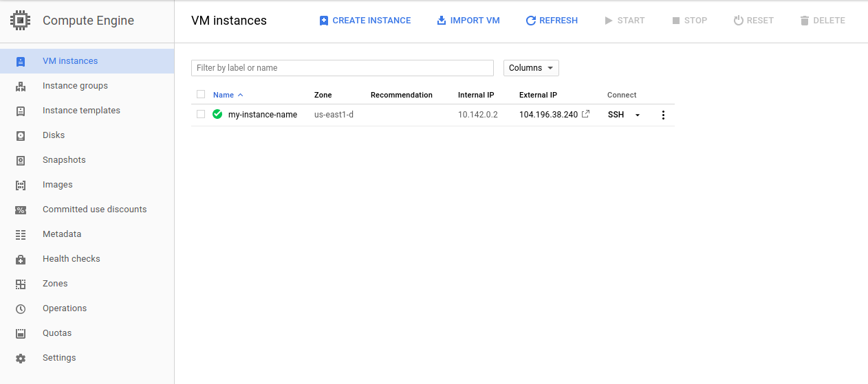Click the VM instances page title
The width and height of the screenshot is (868, 384).
(x=229, y=21)
